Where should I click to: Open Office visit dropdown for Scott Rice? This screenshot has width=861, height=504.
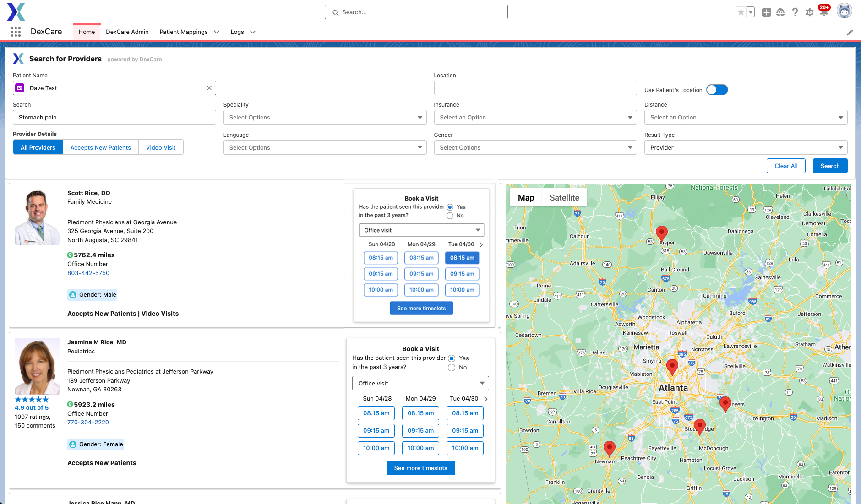click(421, 230)
